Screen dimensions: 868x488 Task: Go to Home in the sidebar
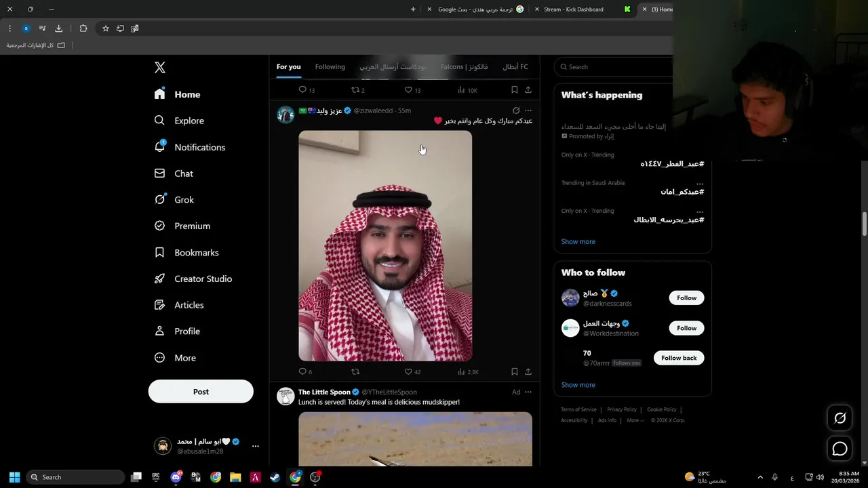tap(178, 94)
